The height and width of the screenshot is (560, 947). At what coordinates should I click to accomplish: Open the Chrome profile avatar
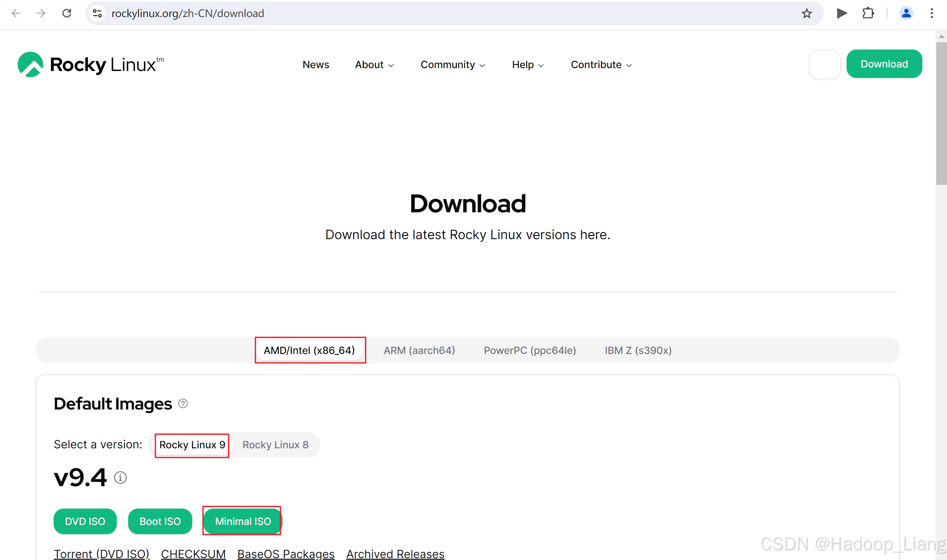[906, 14]
